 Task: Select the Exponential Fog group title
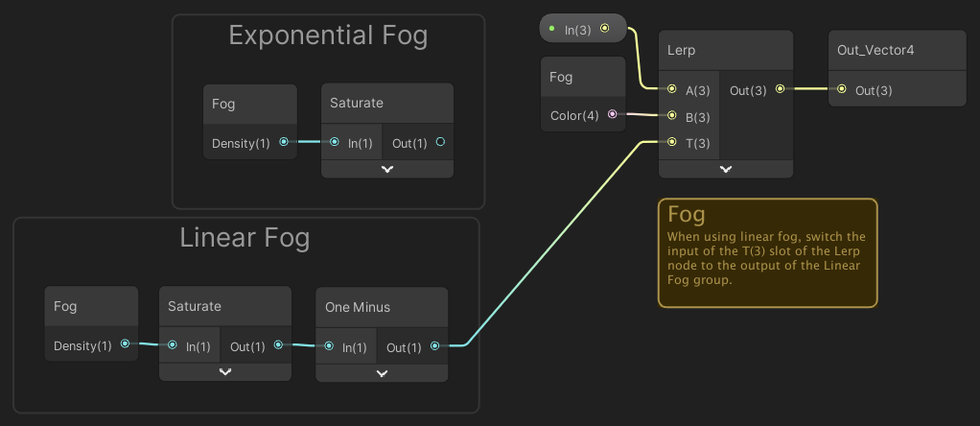328,36
